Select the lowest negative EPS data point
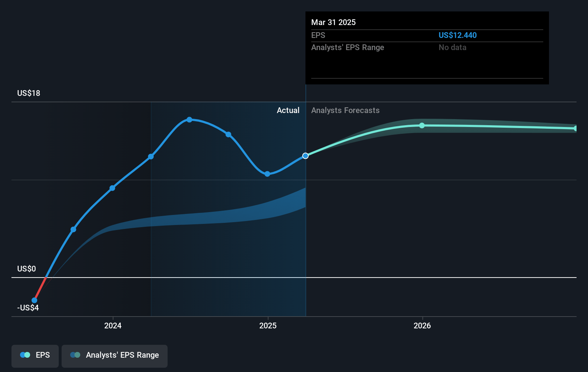Screen dimensions: 588x372 click(34, 300)
